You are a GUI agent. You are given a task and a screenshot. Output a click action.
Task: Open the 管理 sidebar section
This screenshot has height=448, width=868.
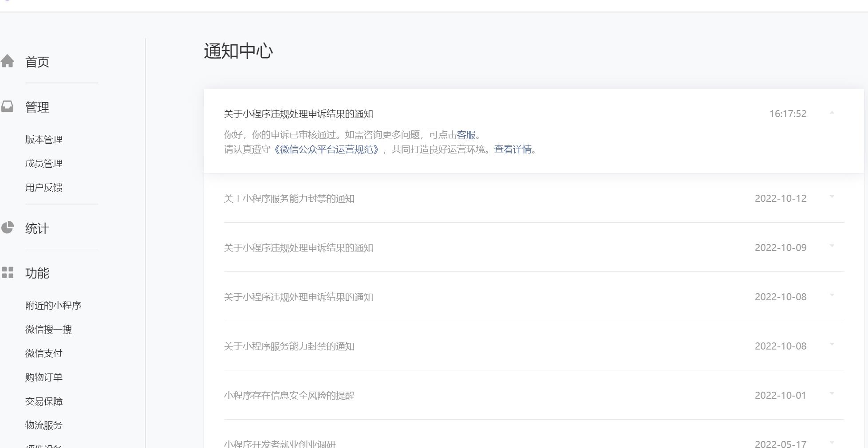[x=37, y=107]
